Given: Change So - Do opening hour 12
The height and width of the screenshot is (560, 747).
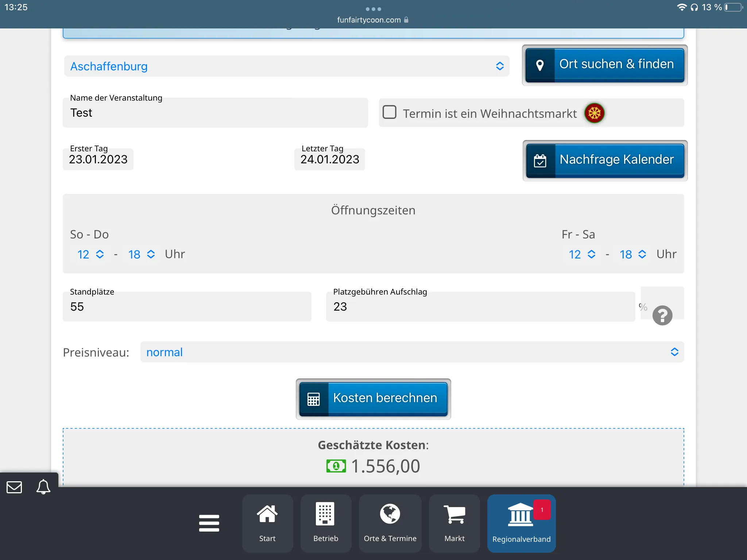Looking at the screenshot, I should (90, 254).
